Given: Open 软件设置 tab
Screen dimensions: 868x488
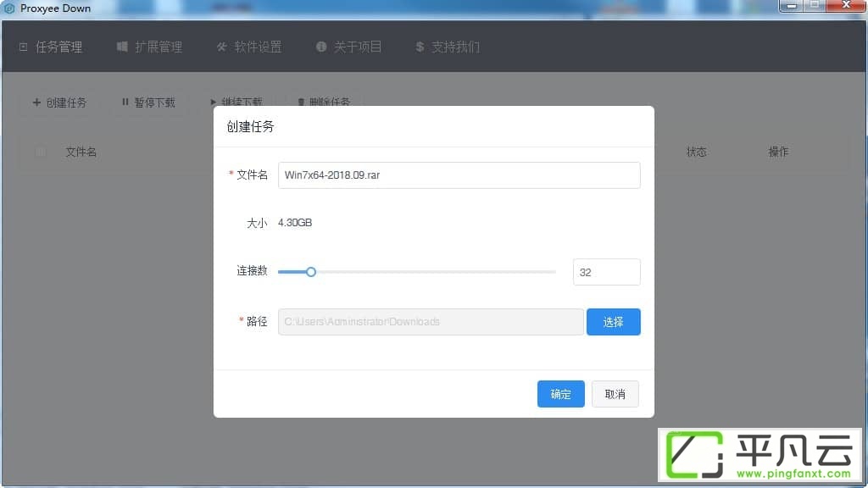Looking at the screenshot, I should tap(249, 47).
